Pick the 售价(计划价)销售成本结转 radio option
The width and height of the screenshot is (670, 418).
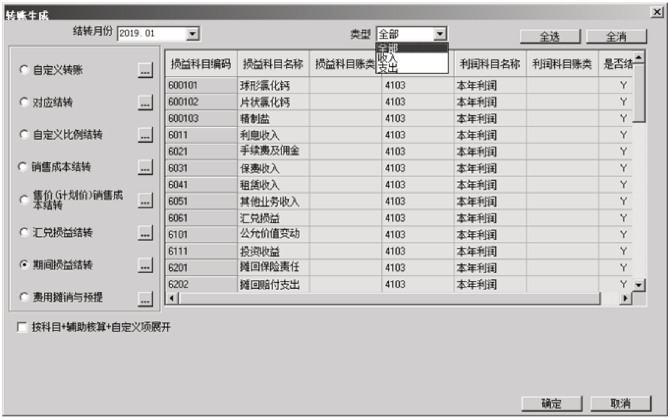coord(24,200)
